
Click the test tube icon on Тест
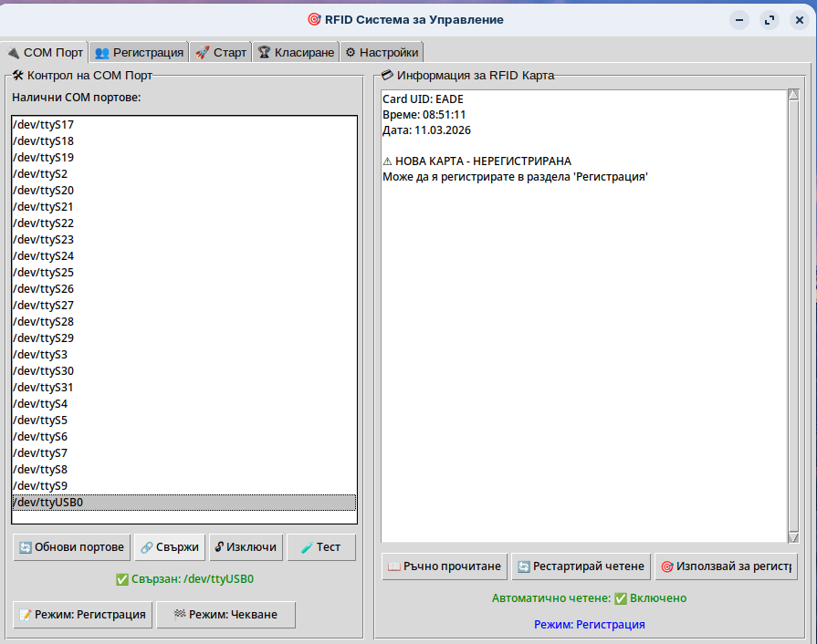pyautogui.click(x=308, y=547)
